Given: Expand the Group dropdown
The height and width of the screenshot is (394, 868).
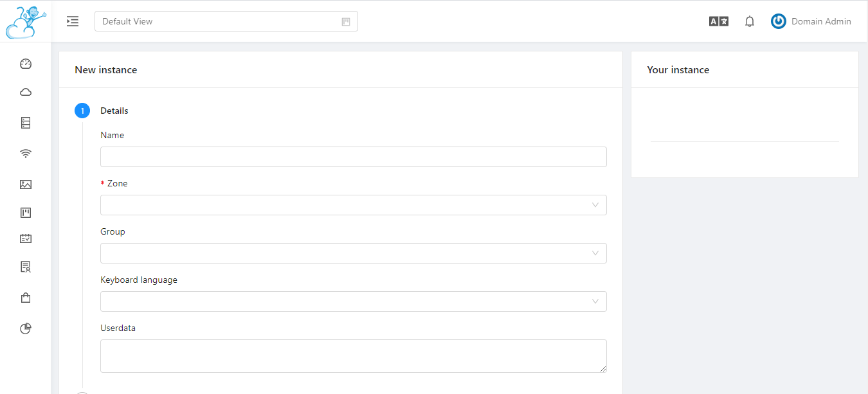Looking at the screenshot, I should pos(354,253).
